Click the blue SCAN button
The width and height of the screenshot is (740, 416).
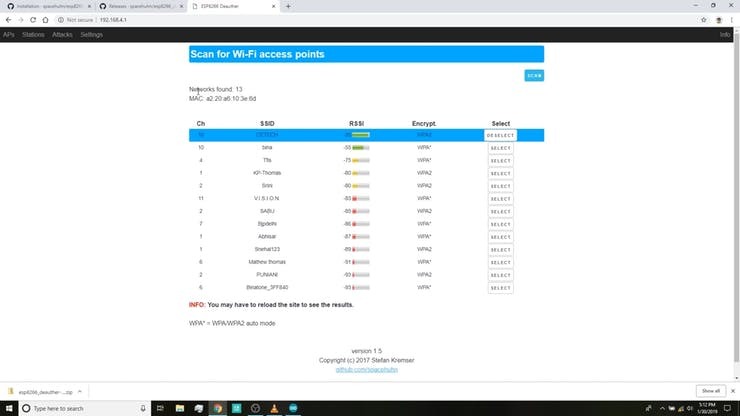click(x=534, y=76)
